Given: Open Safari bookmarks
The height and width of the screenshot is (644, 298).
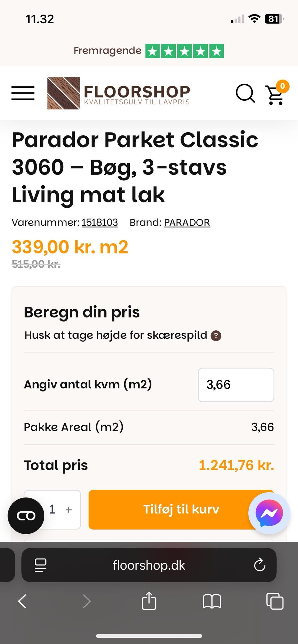Looking at the screenshot, I should (212, 601).
